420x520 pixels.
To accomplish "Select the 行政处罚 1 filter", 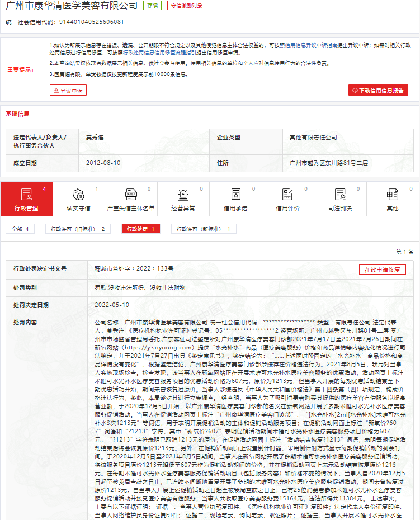I will click(140, 229).
